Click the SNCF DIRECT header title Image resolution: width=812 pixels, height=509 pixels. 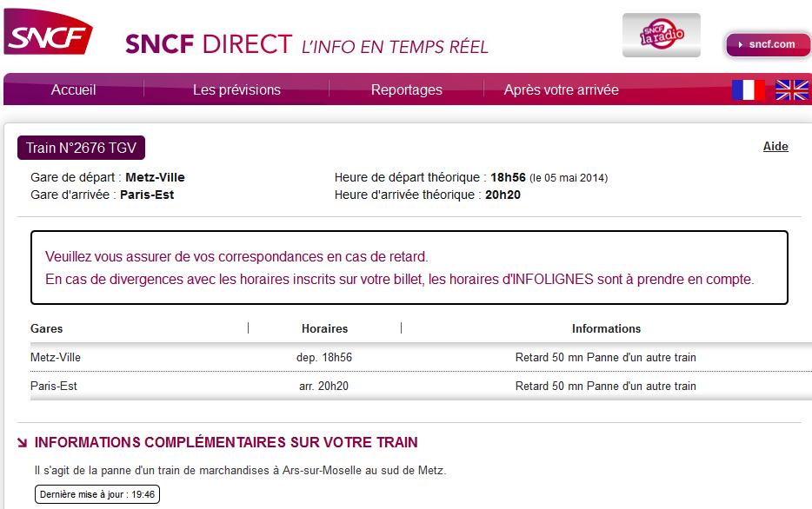coord(209,44)
